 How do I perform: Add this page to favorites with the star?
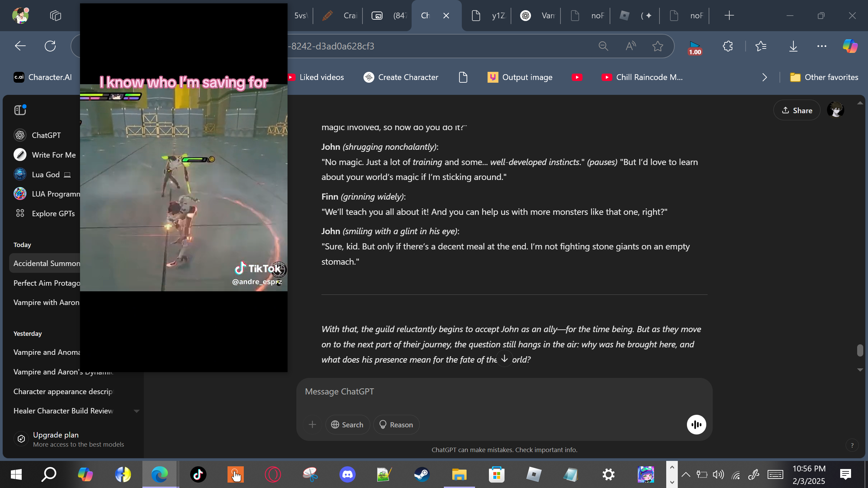(x=658, y=46)
